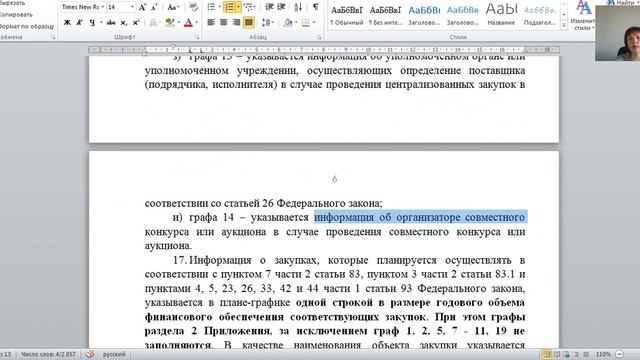Click the red font color button
This screenshot has width=640, height=360.
pos(188,23)
